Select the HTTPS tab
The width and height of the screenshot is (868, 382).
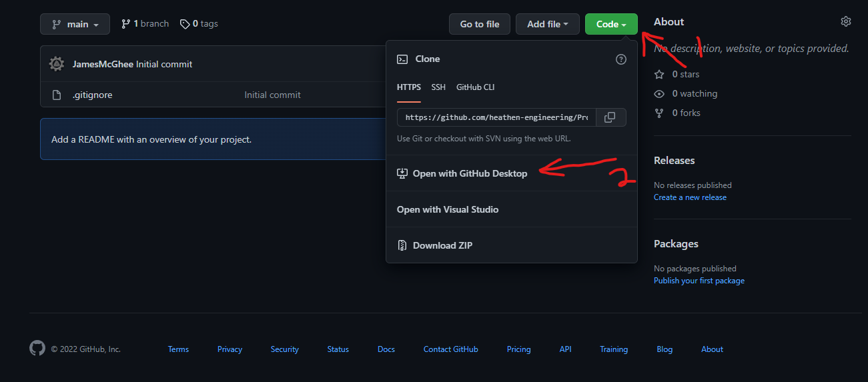tap(409, 87)
